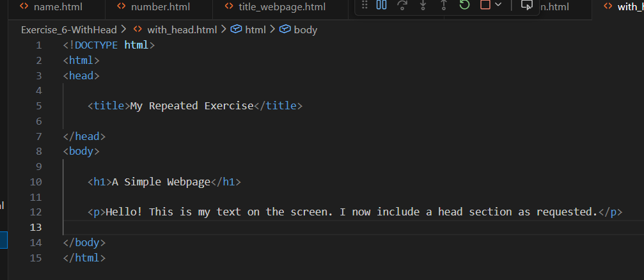This screenshot has height=280, width=644.
Task: Click Exercise_6-WithHead folder in breadcrumb
Action: coord(69,30)
